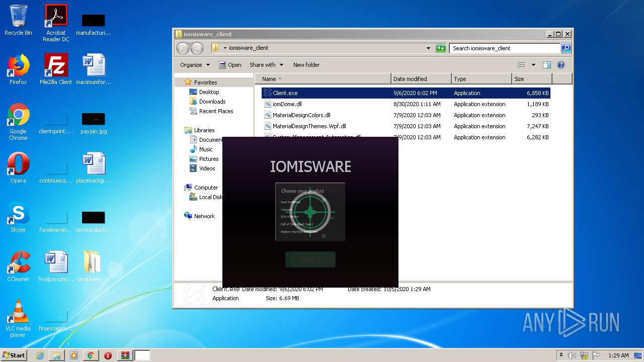Launch FileZilla Client shortcut
The width and height of the screenshot is (644, 362).
pyautogui.click(x=56, y=69)
